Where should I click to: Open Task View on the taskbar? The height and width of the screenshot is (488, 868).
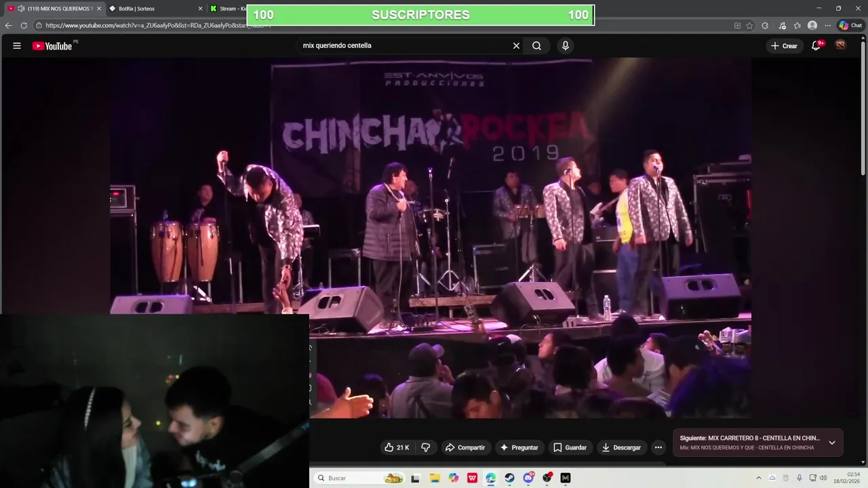point(416,478)
